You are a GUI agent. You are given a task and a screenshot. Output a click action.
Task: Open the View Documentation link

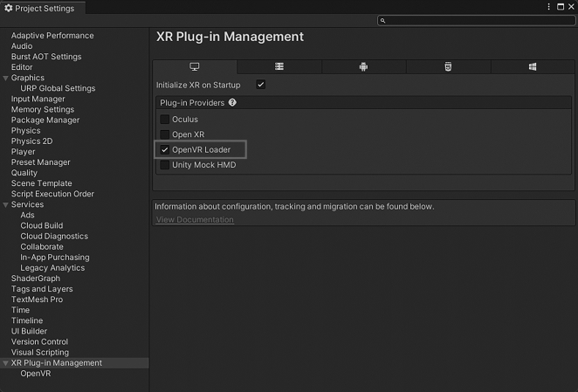195,219
